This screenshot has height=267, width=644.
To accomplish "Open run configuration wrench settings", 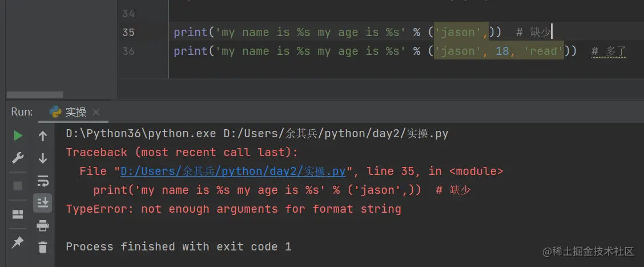I will [18, 158].
